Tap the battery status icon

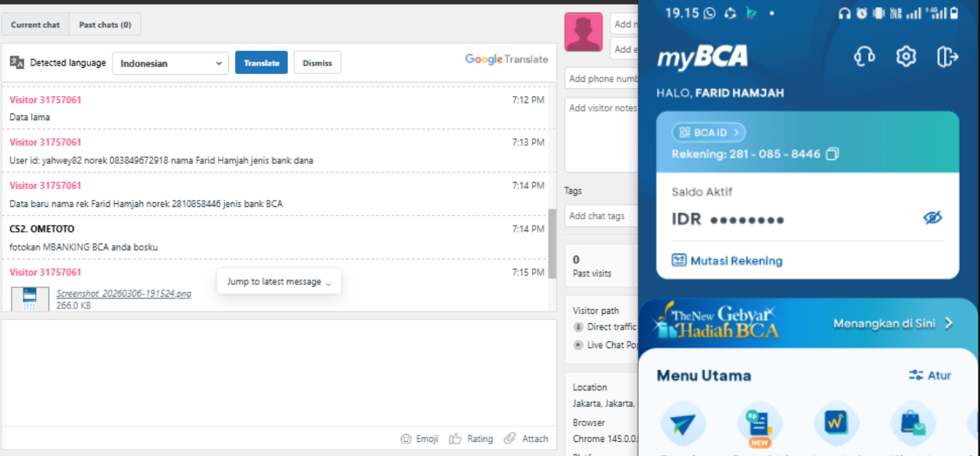(x=953, y=13)
